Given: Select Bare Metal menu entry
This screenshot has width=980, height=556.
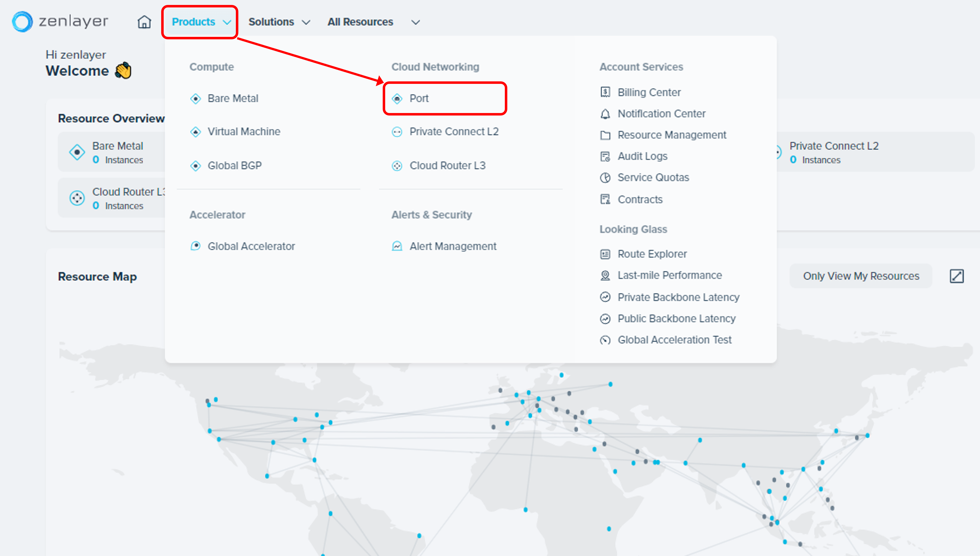Looking at the screenshot, I should (x=233, y=98).
